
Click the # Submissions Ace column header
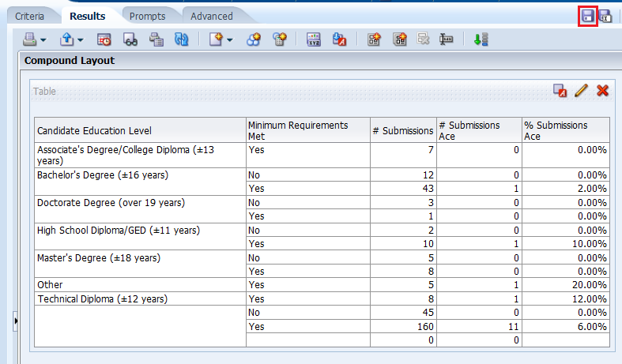[479, 130]
